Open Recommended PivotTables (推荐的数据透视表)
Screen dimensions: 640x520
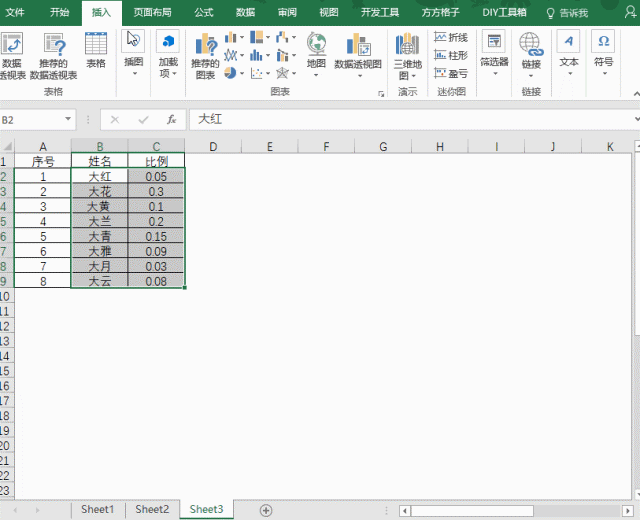tap(53, 56)
